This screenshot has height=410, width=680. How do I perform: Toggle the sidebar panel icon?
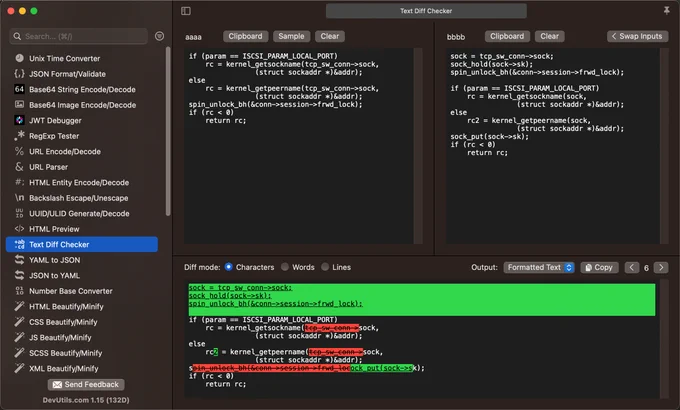(186, 11)
